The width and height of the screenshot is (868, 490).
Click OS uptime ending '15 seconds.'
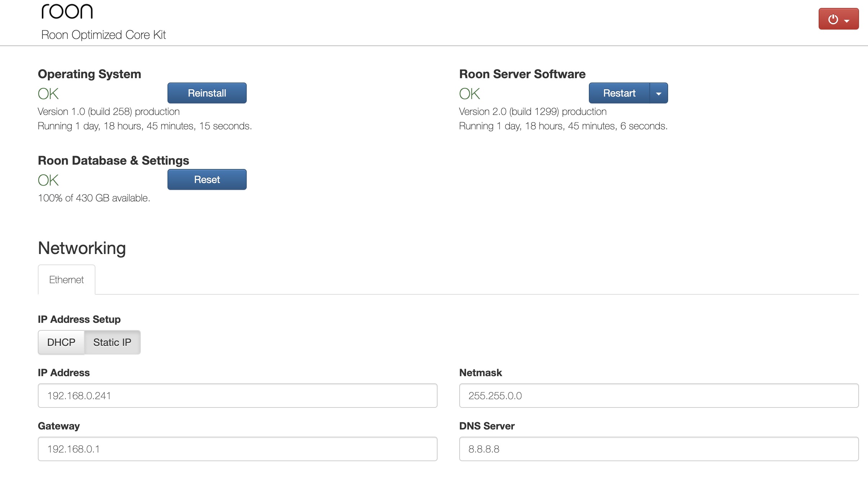pyautogui.click(x=145, y=126)
